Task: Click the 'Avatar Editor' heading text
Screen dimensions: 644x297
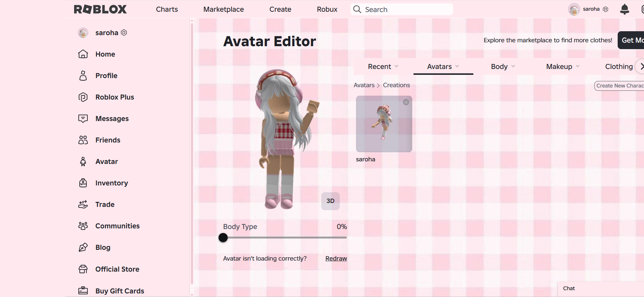Action: tap(269, 41)
